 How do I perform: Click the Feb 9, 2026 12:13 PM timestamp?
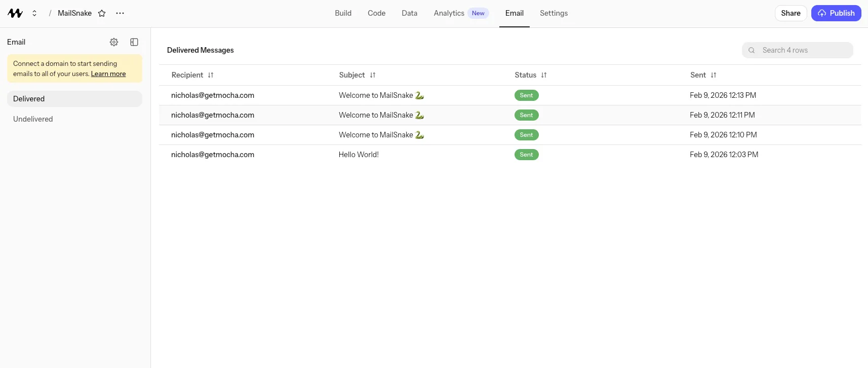[723, 95]
